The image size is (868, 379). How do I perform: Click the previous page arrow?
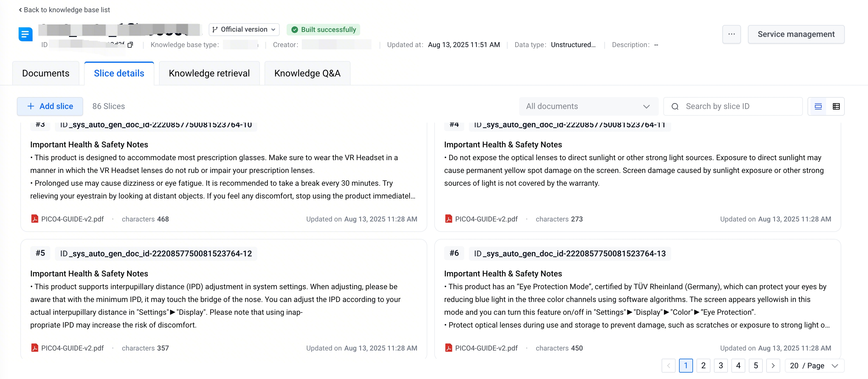pos(669,366)
